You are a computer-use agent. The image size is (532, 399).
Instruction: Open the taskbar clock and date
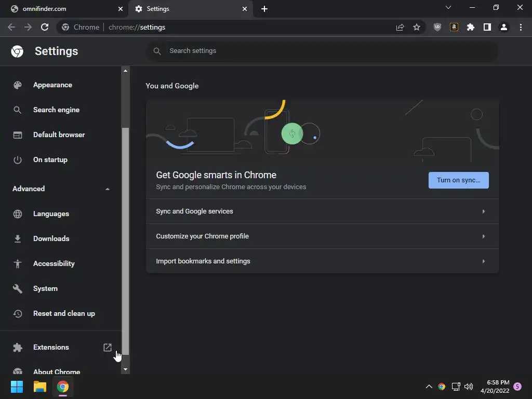click(495, 387)
